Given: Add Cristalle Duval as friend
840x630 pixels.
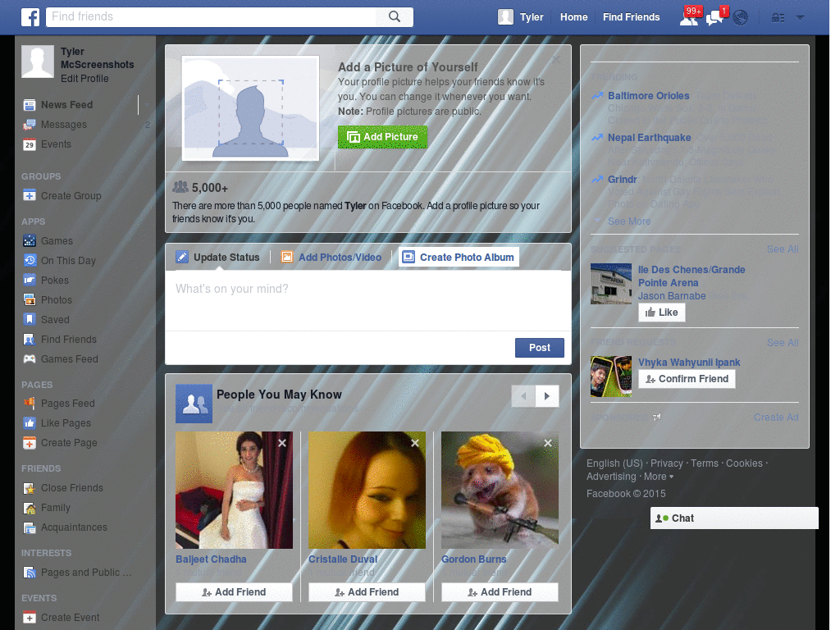Looking at the screenshot, I should (x=367, y=592).
